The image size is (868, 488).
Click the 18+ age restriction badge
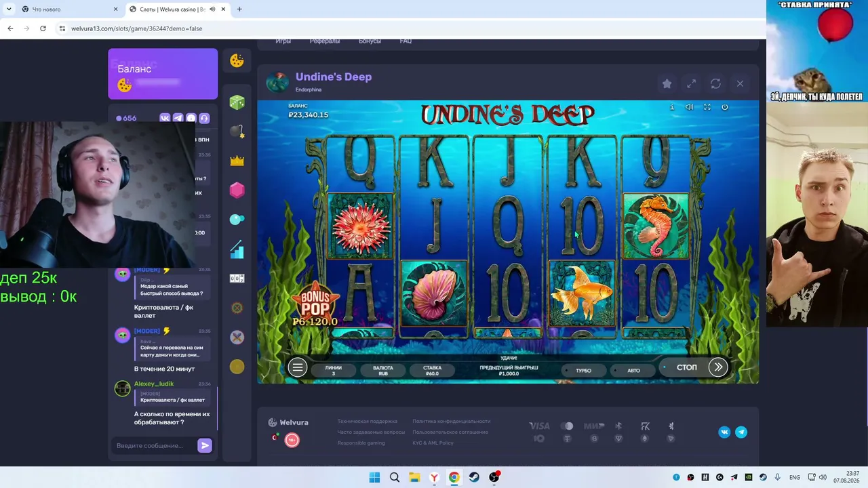point(292,440)
